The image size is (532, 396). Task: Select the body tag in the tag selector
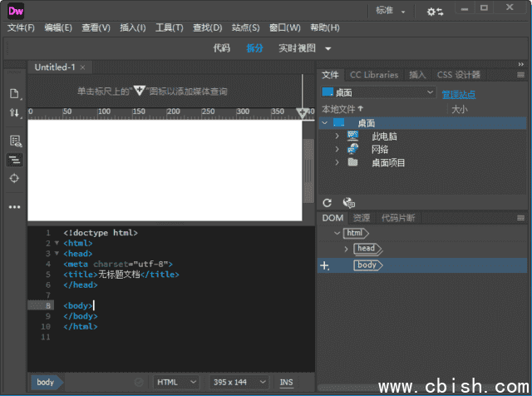[46, 383]
